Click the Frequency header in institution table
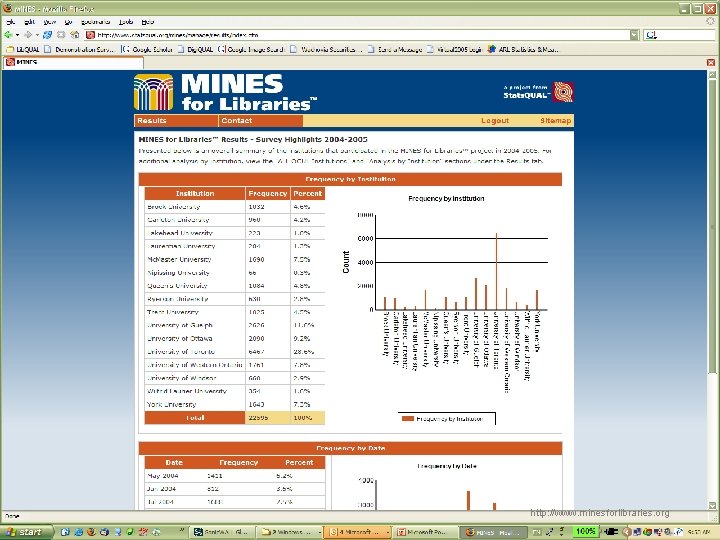Image resolution: width=720 pixels, height=540 pixels. (x=268, y=194)
